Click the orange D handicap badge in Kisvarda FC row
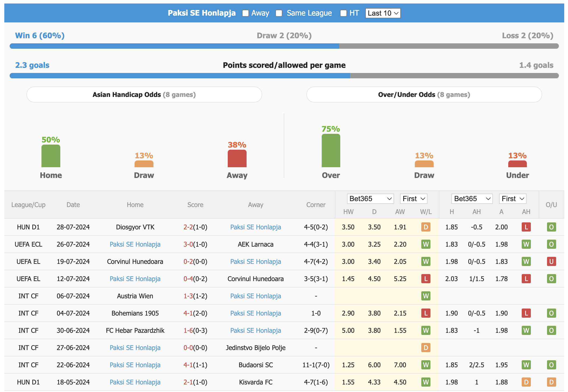The height and width of the screenshot is (392, 568). [x=526, y=382]
